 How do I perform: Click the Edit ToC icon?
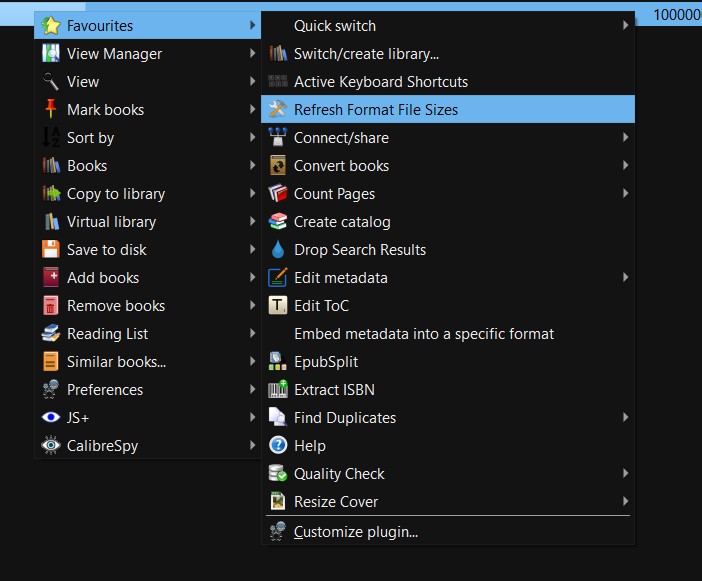pos(278,306)
